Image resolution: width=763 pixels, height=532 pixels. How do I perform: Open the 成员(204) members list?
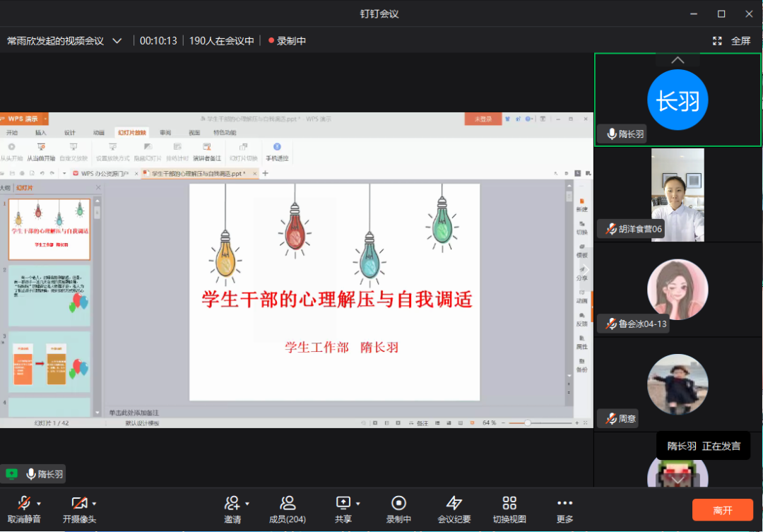(x=288, y=504)
